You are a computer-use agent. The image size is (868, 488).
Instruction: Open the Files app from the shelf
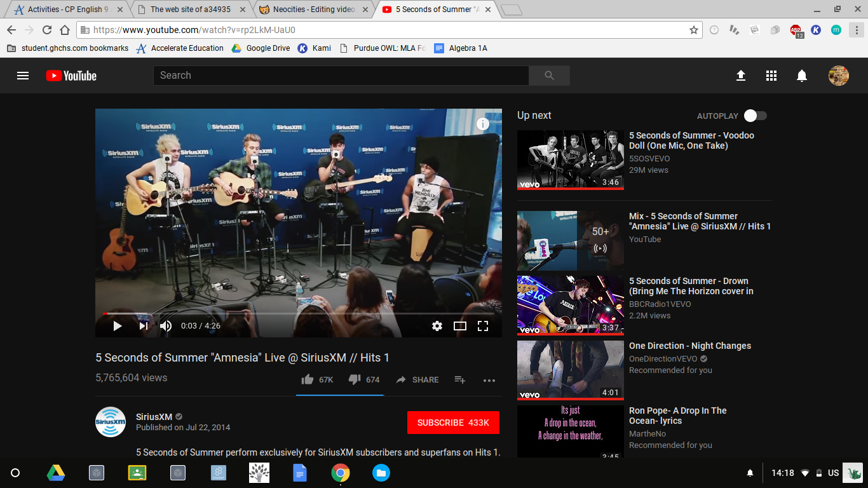(x=381, y=473)
